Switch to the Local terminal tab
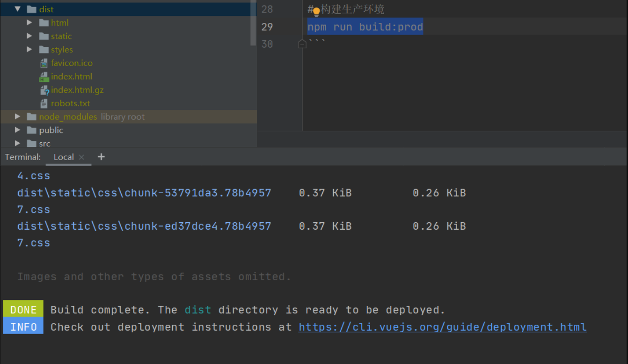This screenshot has height=364, width=628. pyautogui.click(x=63, y=157)
